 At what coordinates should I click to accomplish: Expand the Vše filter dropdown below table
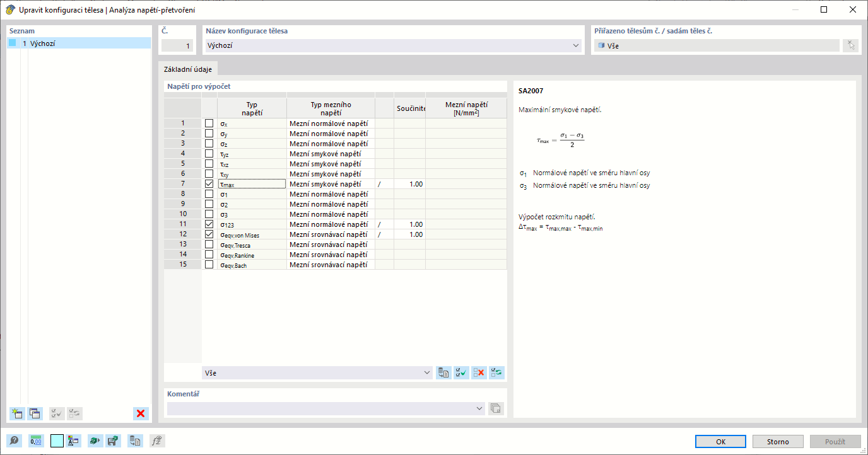pyautogui.click(x=427, y=373)
